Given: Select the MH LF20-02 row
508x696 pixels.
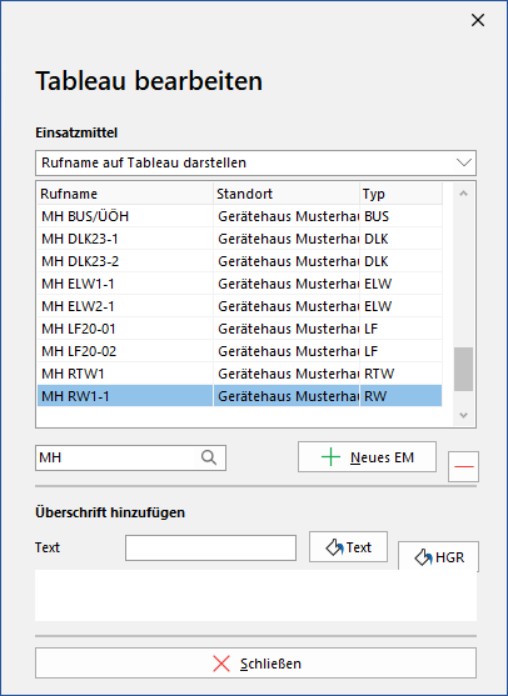Looking at the screenshot, I should tap(239, 351).
